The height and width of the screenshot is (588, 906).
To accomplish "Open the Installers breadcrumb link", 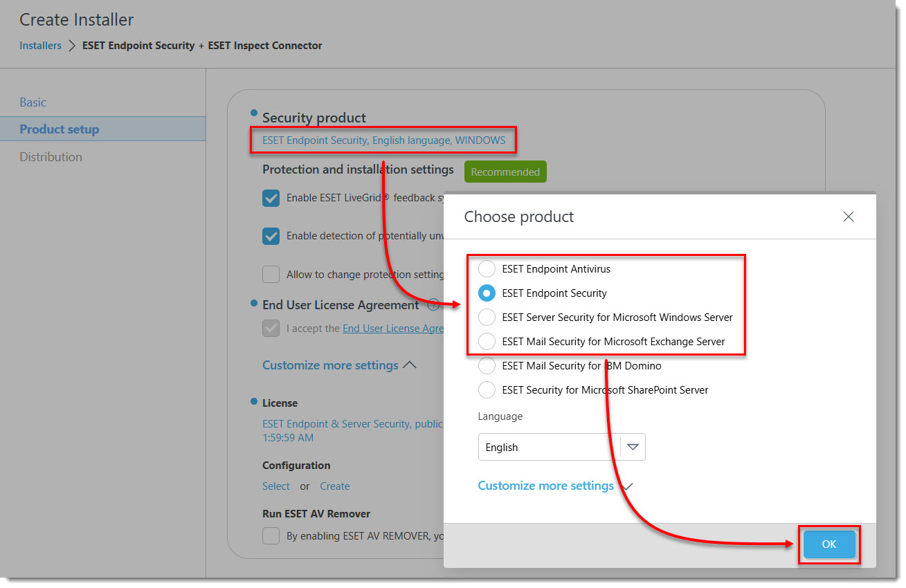I will coord(40,46).
